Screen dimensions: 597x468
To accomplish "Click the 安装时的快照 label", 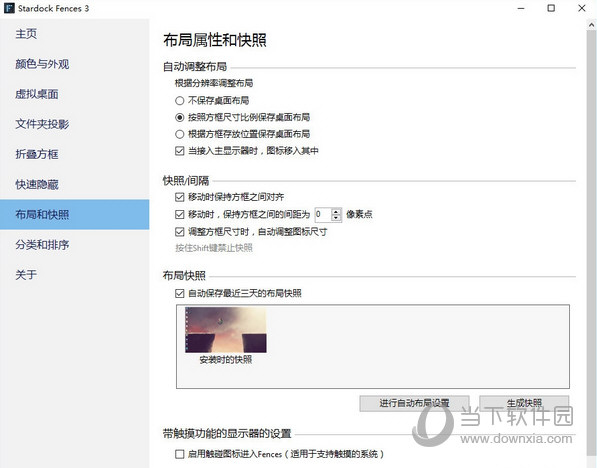I will (x=226, y=360).
